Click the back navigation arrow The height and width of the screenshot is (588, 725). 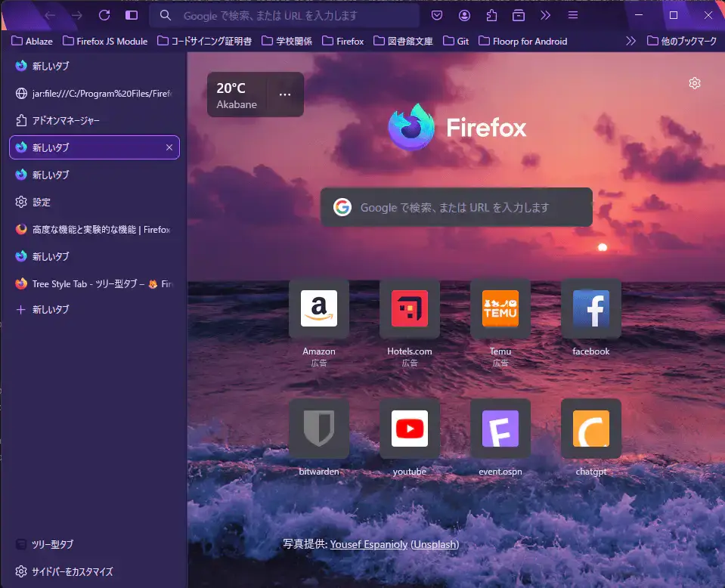click(50, 15)
